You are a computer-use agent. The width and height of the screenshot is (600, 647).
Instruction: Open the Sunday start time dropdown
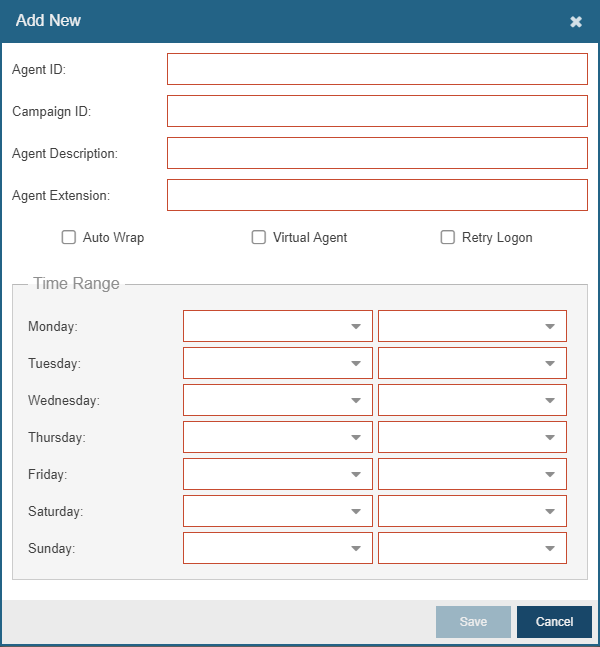coord(278,548)
